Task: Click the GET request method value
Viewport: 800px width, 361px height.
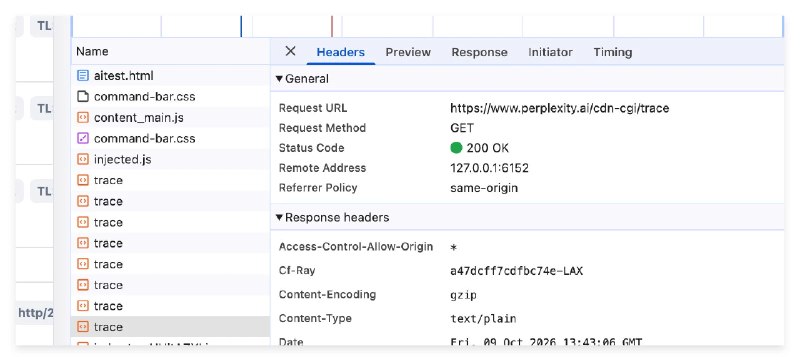Action: point(462,128)
